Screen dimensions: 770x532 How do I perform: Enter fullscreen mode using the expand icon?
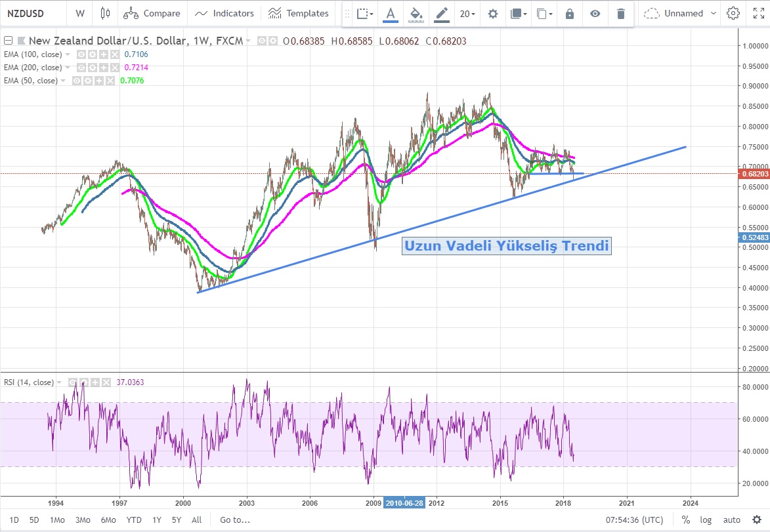(758, 13)
